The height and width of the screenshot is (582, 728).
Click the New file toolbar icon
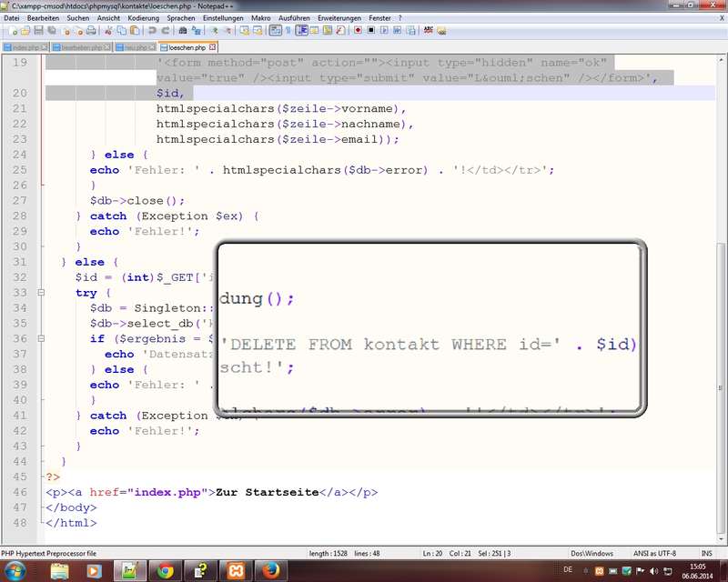7,30
